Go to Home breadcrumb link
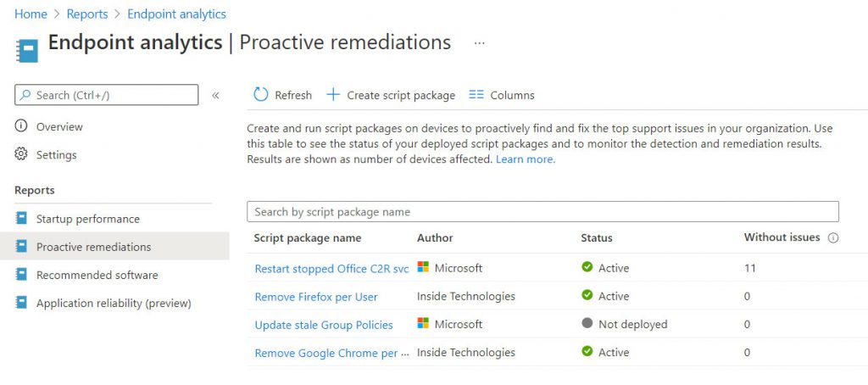The width and height of the screenshot is (868, 385). pos(31,14)
